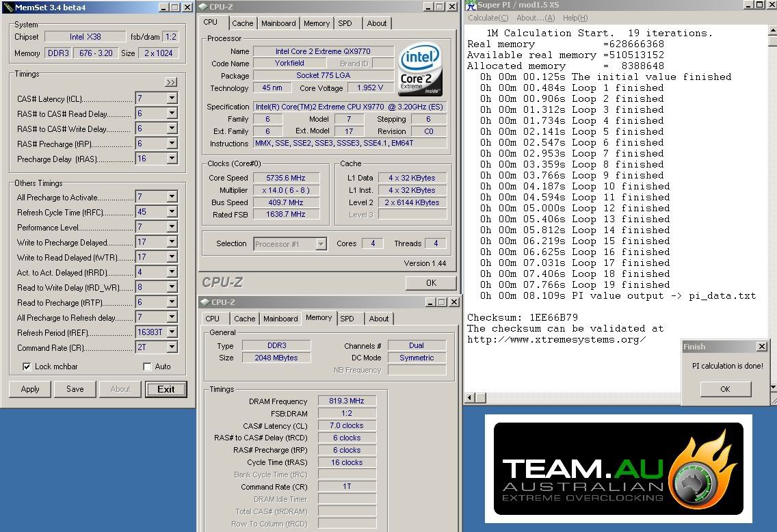The image size is (777, 532).
Task: Switch to the Memory tab in top CPU-Z
Action: tap(316, 23)
